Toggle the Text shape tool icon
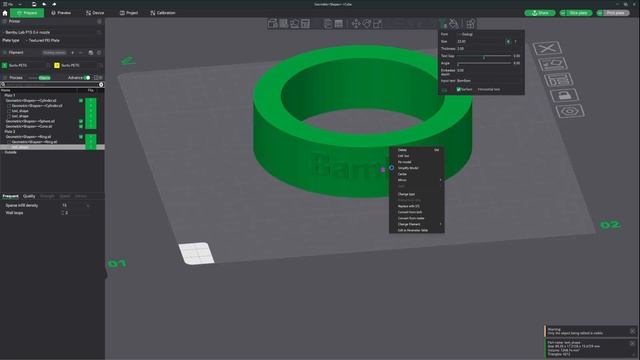Image resolution: width=640 pixels, height=360 pixels. [x=442, y=24]
